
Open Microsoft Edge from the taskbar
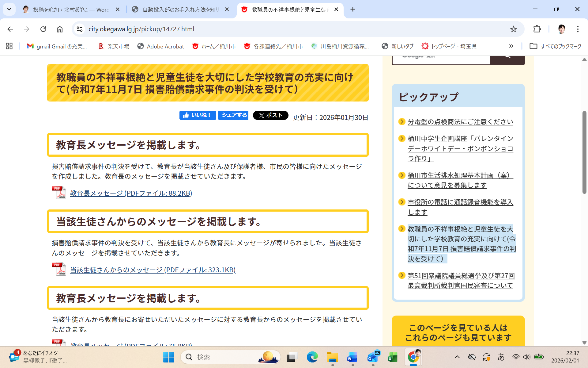coord(312,357)
